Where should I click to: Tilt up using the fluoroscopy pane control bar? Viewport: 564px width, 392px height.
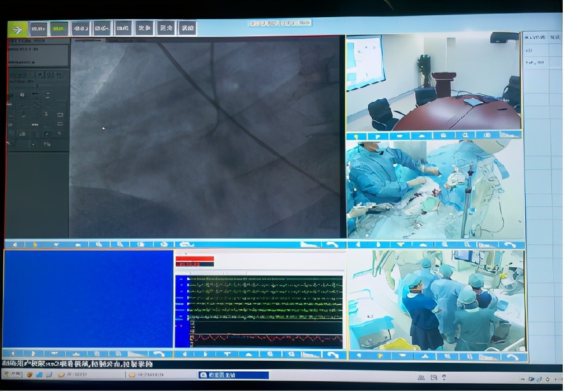[78, 244]
